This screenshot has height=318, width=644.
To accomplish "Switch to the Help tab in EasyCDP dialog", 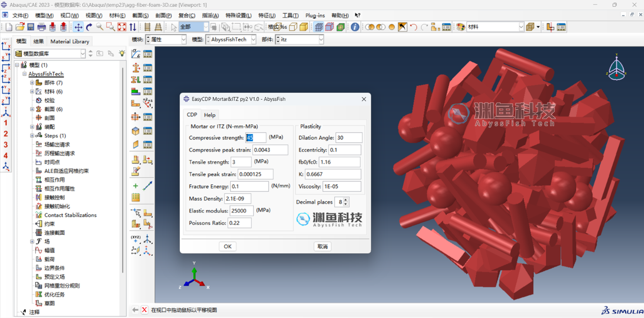I will 209,115.
